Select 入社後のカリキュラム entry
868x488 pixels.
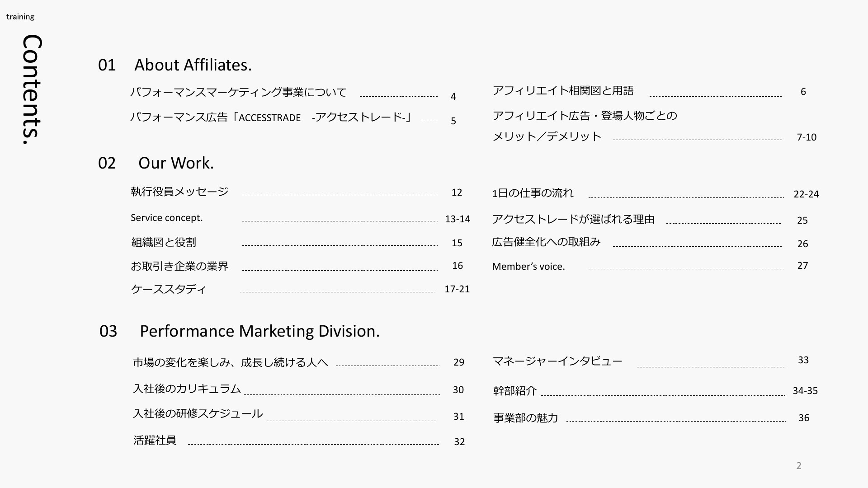187,389
